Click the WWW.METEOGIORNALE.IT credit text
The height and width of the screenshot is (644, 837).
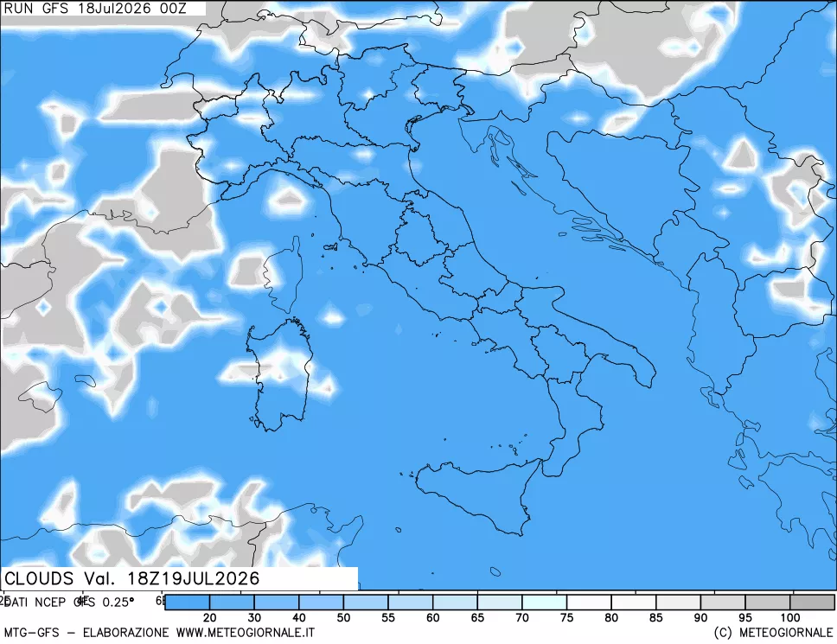tap(245, 633)
